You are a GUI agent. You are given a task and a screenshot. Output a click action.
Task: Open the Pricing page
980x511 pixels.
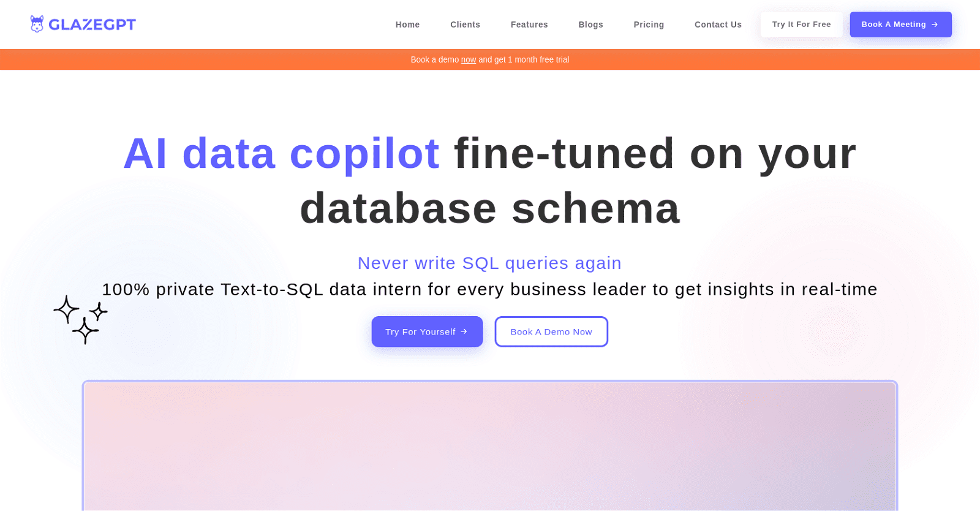(649, 25)
